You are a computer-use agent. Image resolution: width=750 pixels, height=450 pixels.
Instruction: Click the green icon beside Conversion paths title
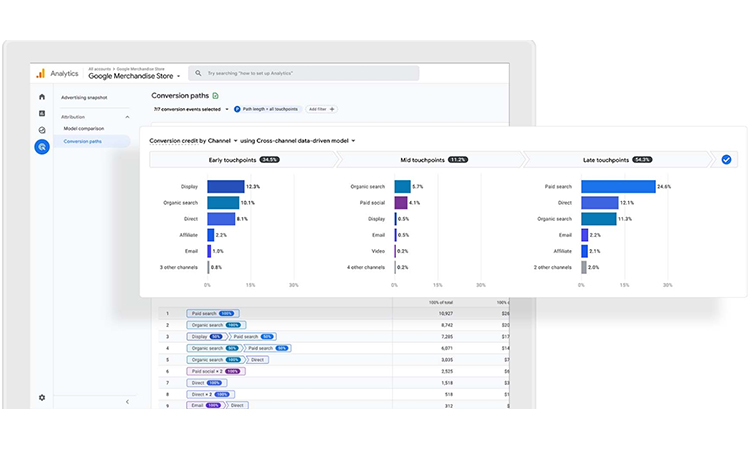216,95
